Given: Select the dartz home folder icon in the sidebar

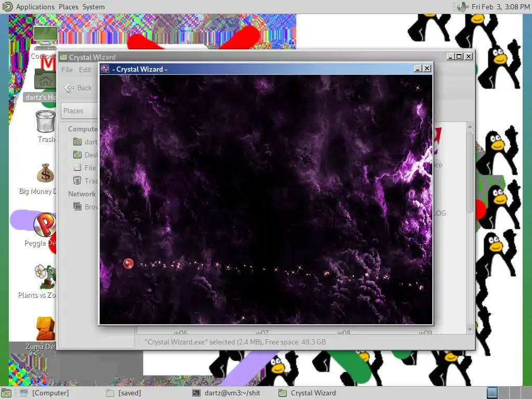Looking at the screenshot, I should click(x=77, y=142).
